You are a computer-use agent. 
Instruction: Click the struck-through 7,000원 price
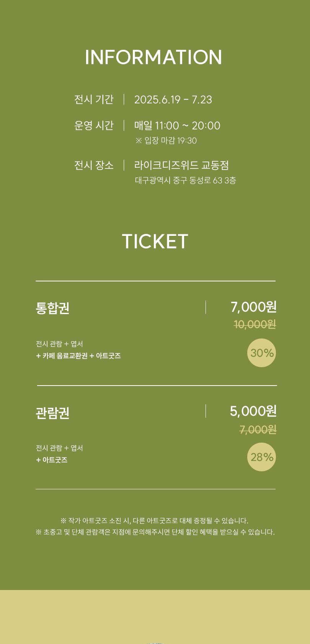[258, 430]
